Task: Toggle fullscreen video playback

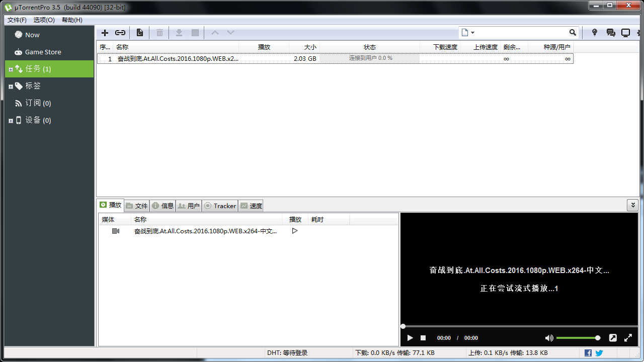Action: coord(628,338)
